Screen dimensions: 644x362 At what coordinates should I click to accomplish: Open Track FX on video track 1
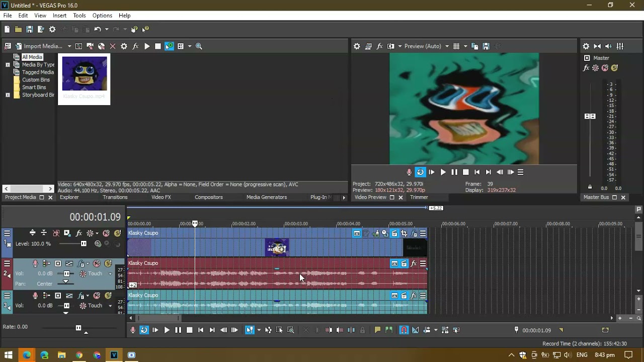tap(79, 233)
